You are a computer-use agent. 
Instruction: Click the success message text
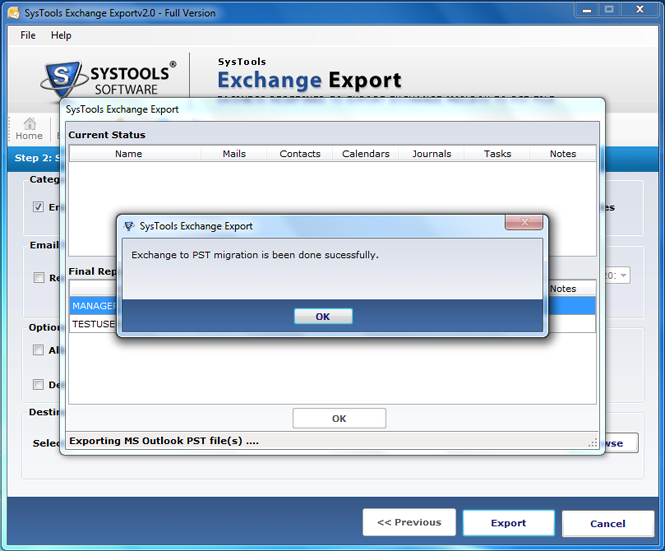(255, 255)
